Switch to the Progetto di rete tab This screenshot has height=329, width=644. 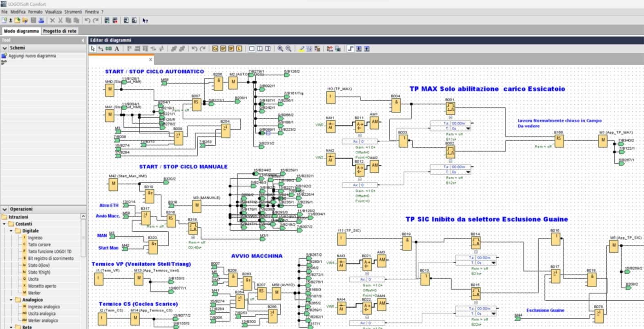pos(60,31)
